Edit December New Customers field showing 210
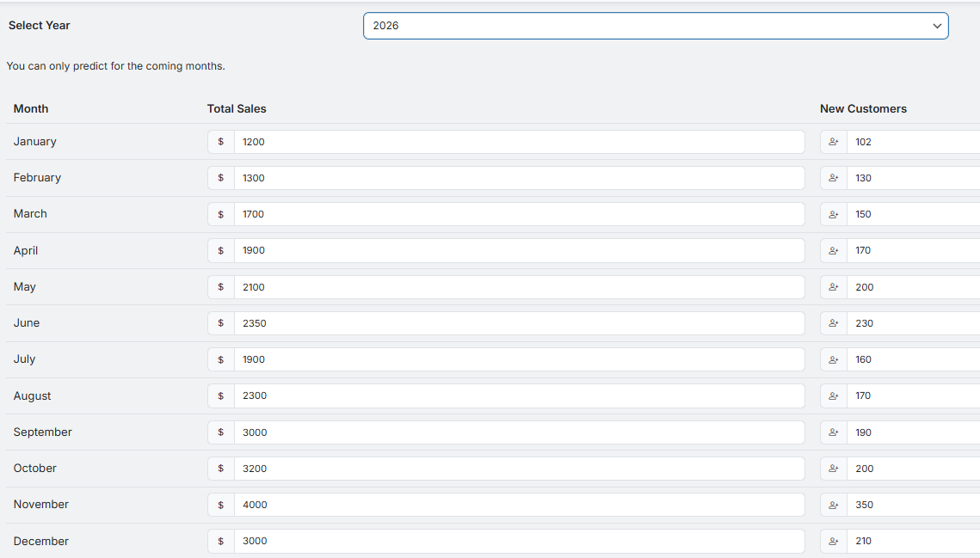This screenshot has height=558, width=980. pos(913,542)
